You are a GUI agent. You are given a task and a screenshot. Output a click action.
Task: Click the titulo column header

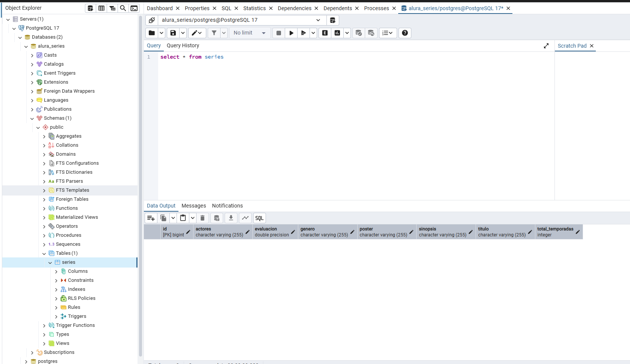(x=505, y=232)
